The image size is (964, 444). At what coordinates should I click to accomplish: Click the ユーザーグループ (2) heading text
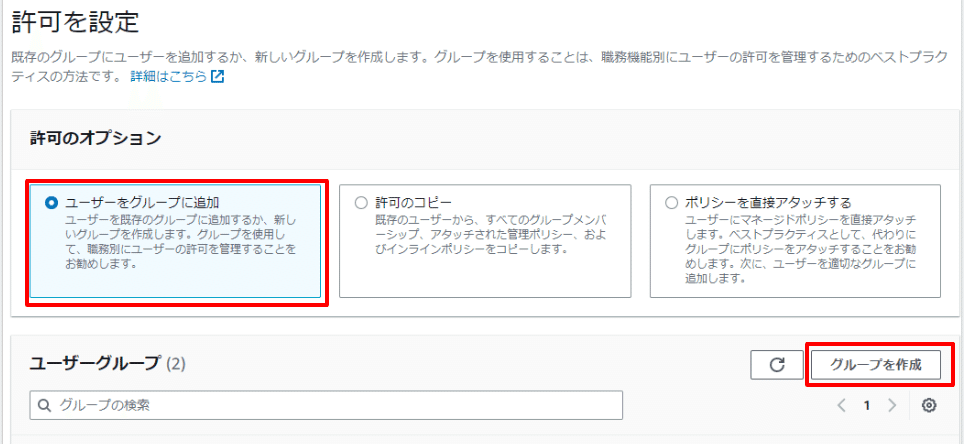click(x=108, y=364)
